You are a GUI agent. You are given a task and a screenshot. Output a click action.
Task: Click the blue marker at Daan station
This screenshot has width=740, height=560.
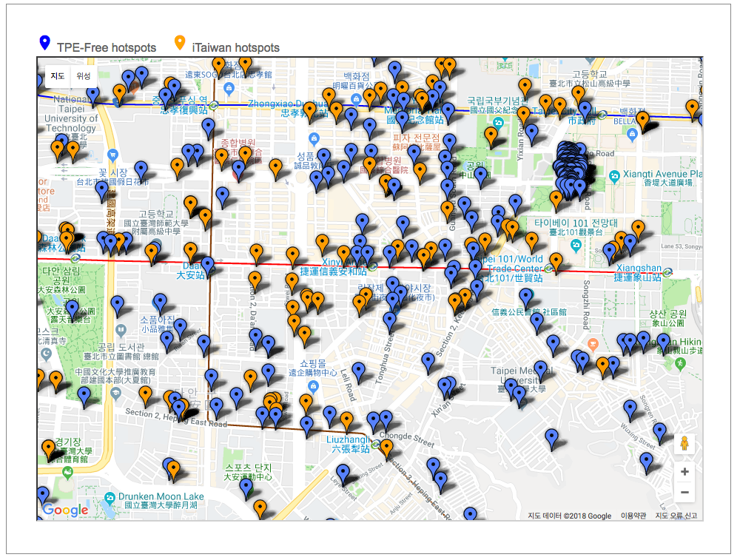click(207, 267)
